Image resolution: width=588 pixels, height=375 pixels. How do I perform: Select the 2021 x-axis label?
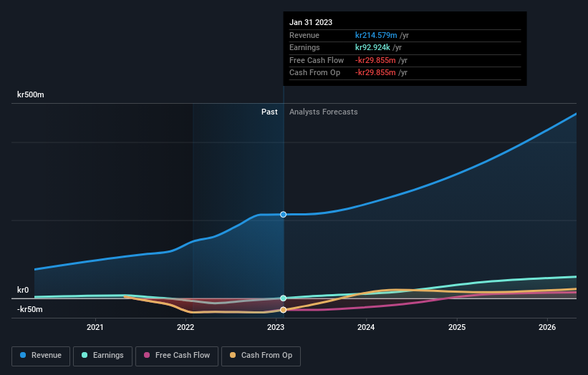(x=95, y=328)
